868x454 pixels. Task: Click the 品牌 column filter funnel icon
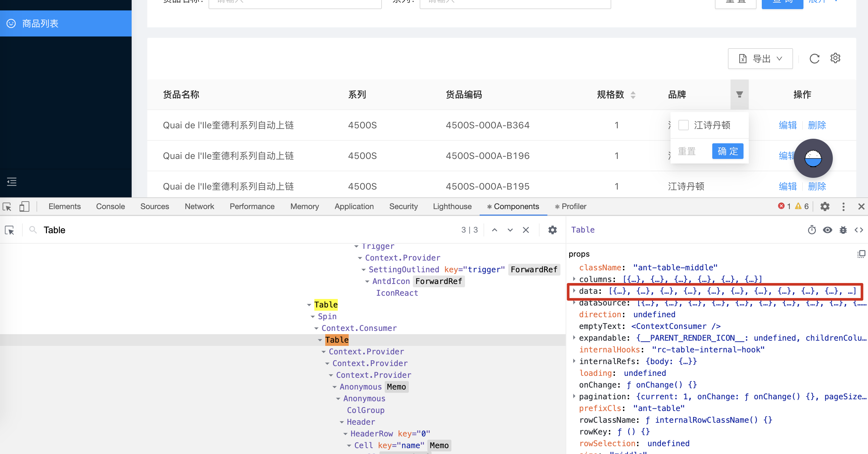click(x=739, y=95)
